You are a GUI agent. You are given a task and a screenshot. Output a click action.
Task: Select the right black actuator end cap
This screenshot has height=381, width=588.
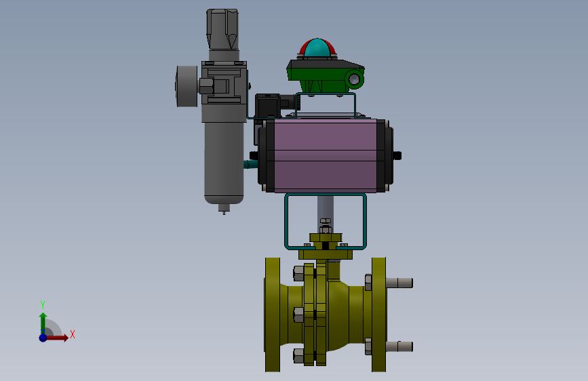385,156
